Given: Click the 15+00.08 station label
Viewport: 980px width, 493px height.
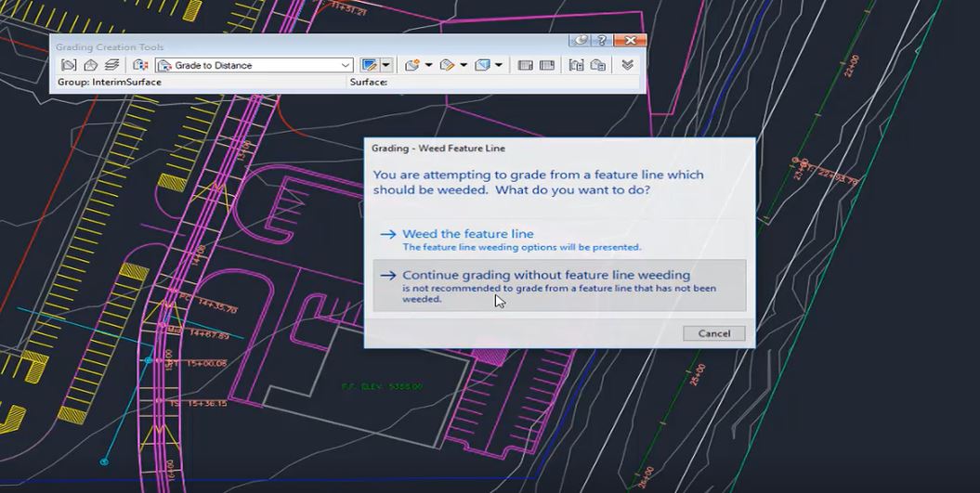Looking at the screenshot, I should pyautogui.click(x=206, y=363).
